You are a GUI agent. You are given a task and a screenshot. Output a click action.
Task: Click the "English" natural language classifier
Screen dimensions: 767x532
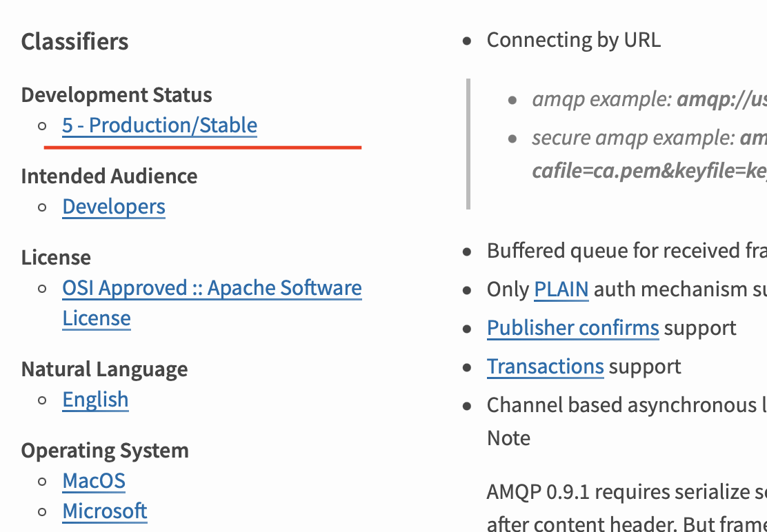tap(94, 400)
